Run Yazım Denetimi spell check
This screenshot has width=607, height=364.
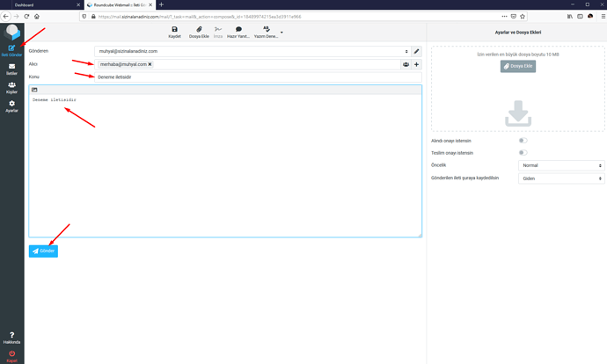click(266, 33)
